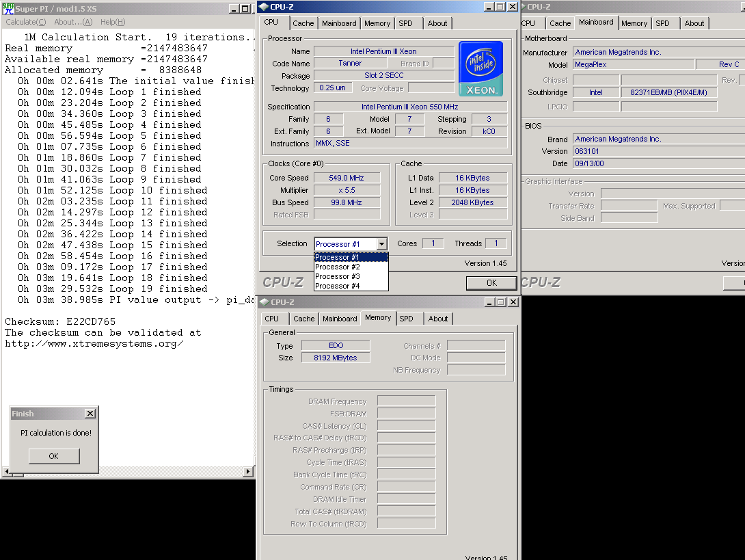Click Instructions field MMX, SSE
The image size is (745, 560).
(x=410, y=144)
